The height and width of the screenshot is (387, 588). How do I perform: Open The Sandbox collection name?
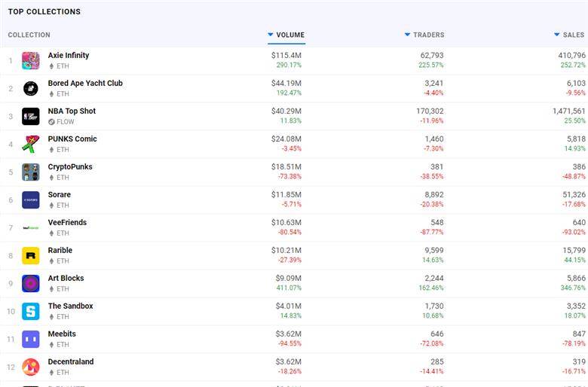coord(71,306)
